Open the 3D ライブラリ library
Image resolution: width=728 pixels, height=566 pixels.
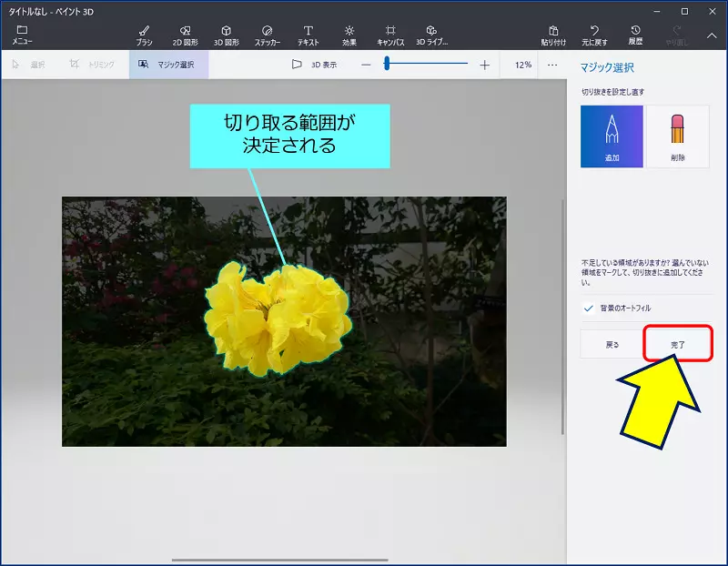tap(431, 35)
